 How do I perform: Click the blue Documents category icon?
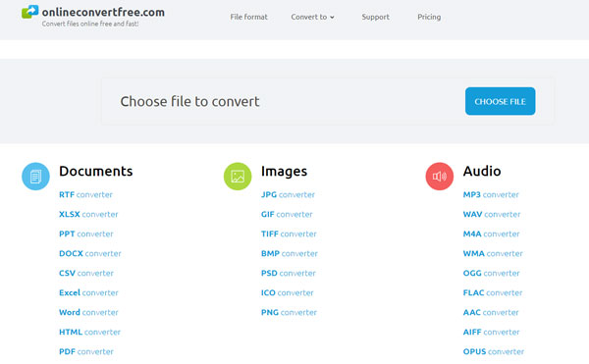pos(35,177)
